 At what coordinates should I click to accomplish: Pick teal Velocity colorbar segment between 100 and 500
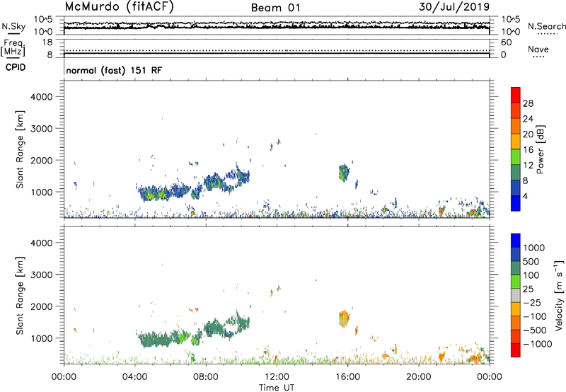click(x=516, y=268)
